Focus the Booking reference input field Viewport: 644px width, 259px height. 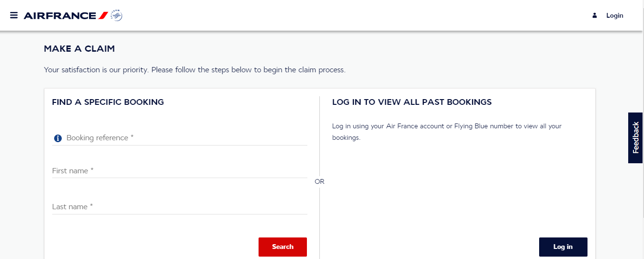click(x=180, y=138)
